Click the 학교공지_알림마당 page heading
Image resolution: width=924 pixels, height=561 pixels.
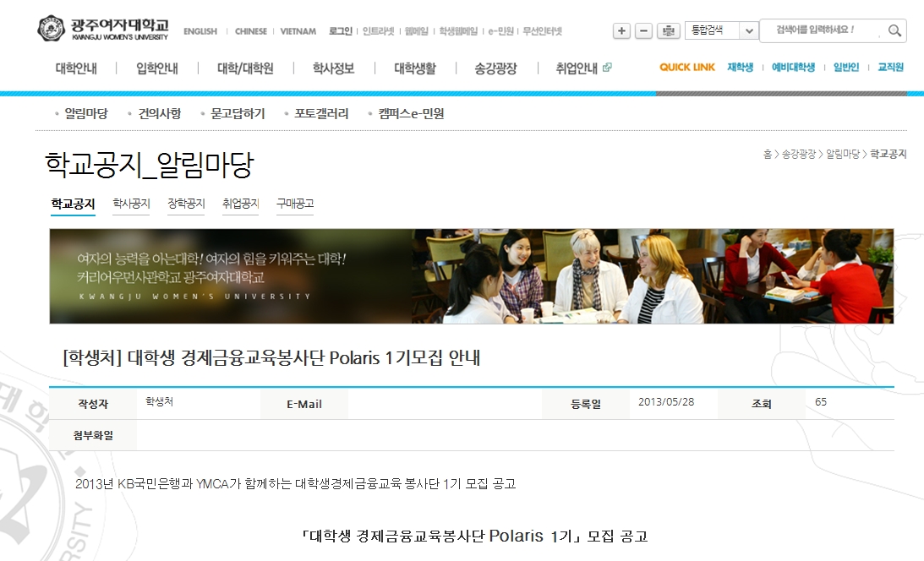[x=149, y=164]
